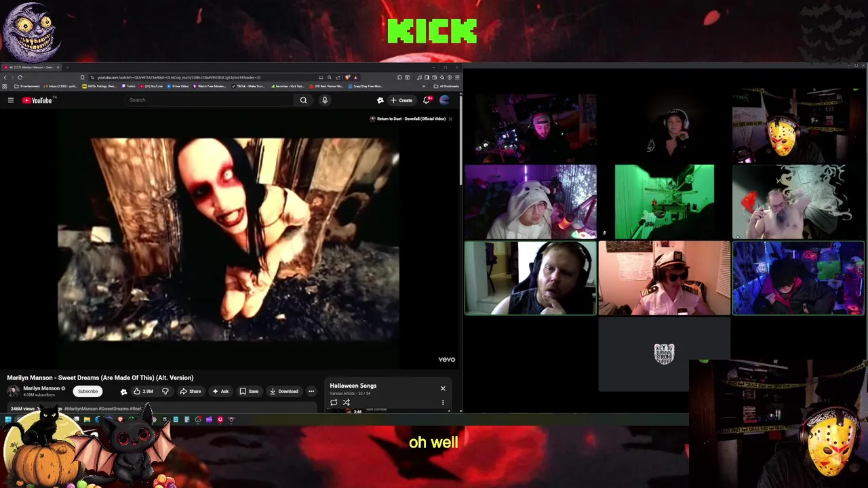This screenshot has height=488, width=868.
Task: Click the sparkle icon right of Subscribe
Action: tap(123, 392)
